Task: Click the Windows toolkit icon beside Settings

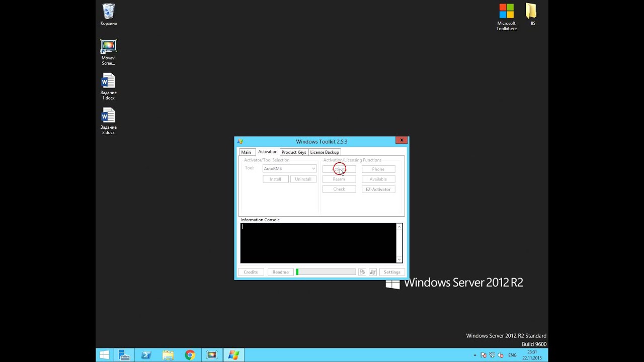Action: (373, 272)
